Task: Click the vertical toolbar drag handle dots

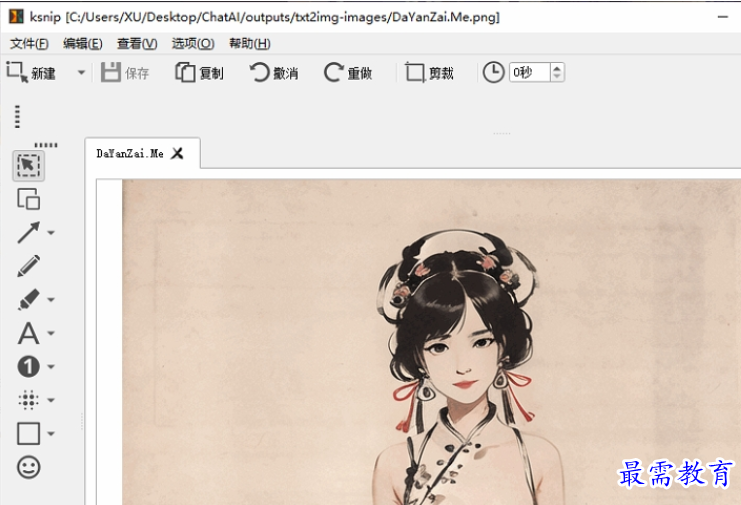Action: [17, 116]
